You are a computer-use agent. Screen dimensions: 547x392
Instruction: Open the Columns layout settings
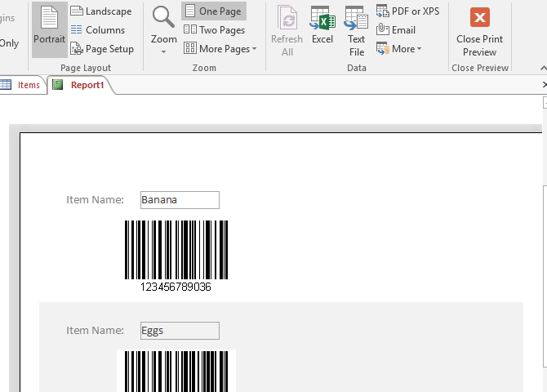98,30
